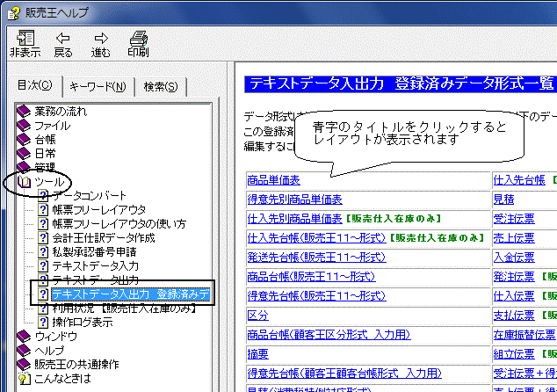Open 得意先台帳(顧客王顧客台帳形式 入力用) link
This screenshot has height=392, width=557.
[344, 374]
